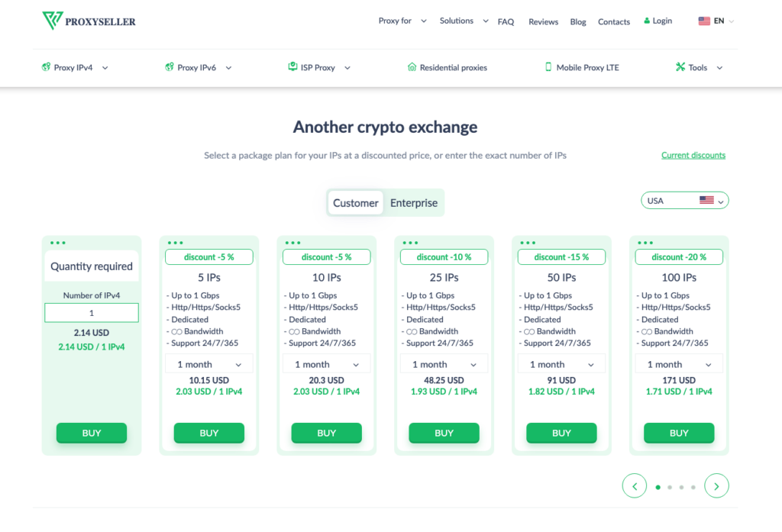Expand the EN language selector
782x532 pixels.
716,21
